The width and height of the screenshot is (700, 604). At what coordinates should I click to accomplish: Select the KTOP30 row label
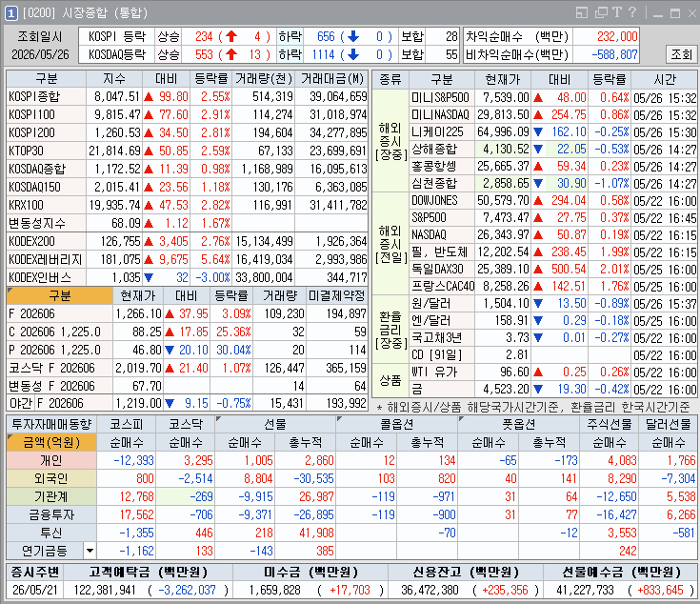coord(46,151)
